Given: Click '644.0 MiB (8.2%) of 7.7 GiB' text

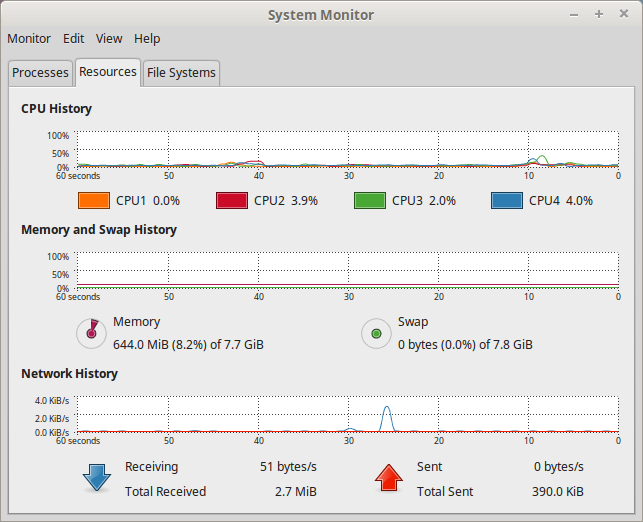Looking at the screenshot, I should (188, 344).
